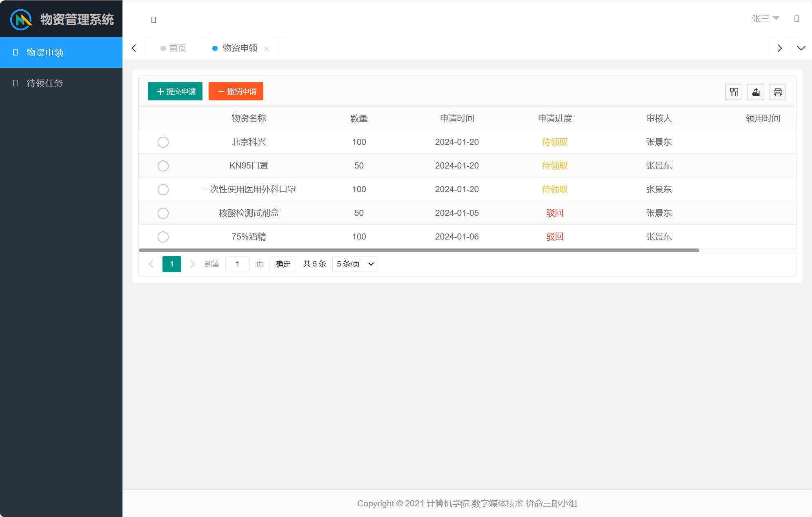Click the close icon on 物资申领 tab
Image resolution: width=812 pixels, height=517 pixels.
click(x=267, y=49)
